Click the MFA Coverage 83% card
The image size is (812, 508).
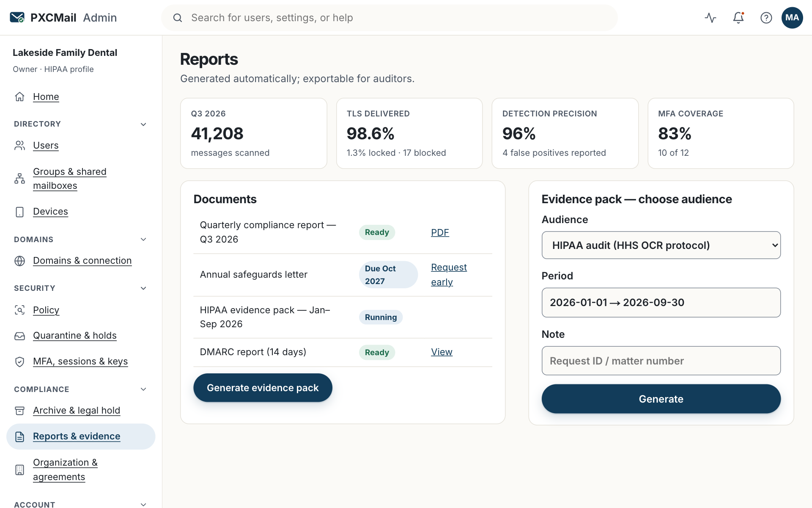click(721, 133)
